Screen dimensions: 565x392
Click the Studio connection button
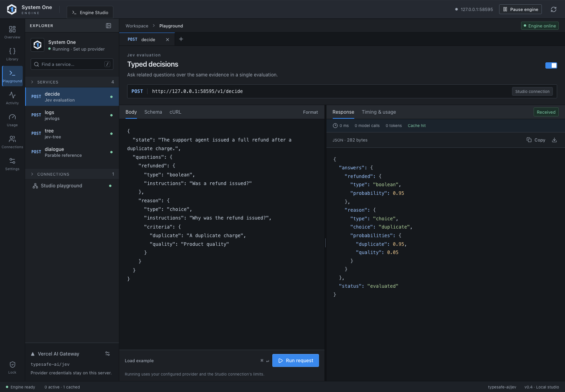click(532, 91)
